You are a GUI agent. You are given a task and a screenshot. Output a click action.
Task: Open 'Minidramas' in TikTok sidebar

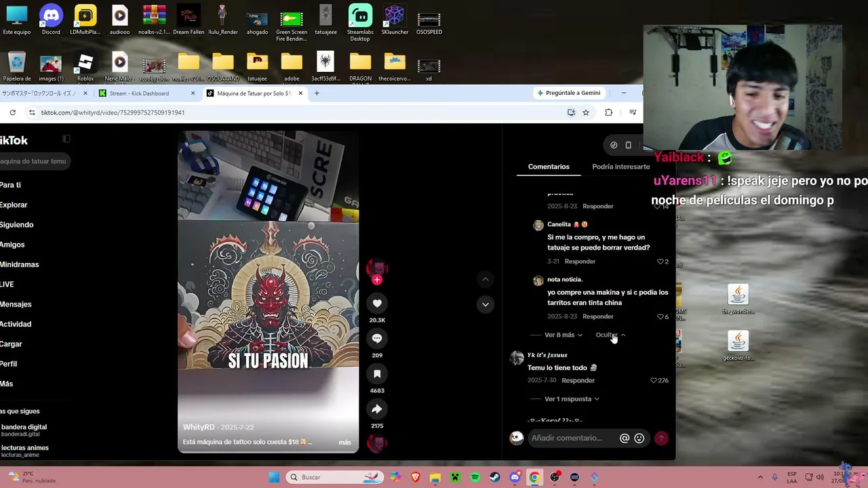(x=19, y=264)
